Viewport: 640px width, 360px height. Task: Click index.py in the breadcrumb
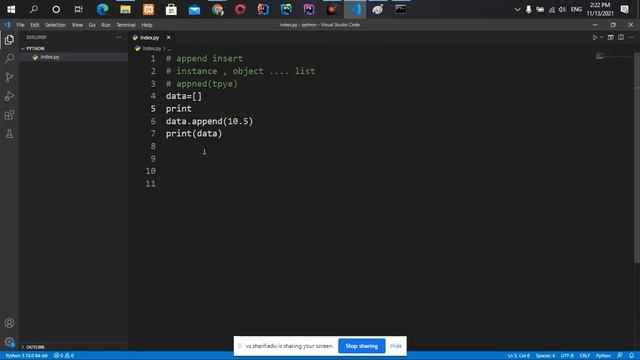[152, 49]
